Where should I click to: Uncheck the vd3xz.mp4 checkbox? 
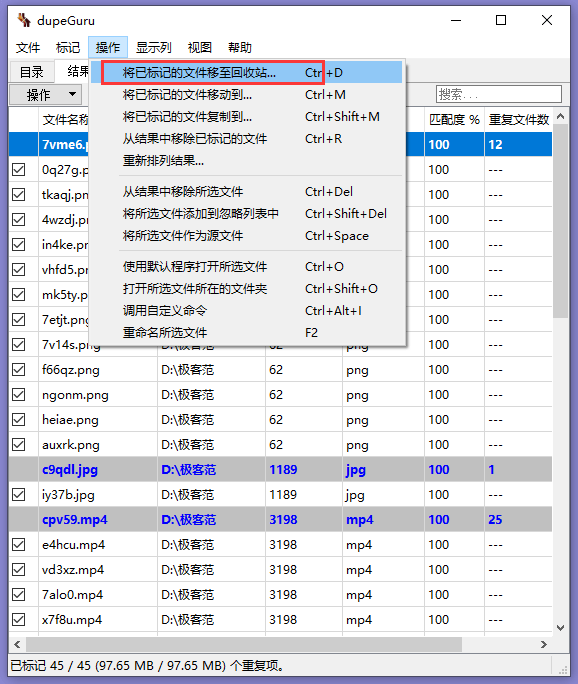tap(19, 569)
